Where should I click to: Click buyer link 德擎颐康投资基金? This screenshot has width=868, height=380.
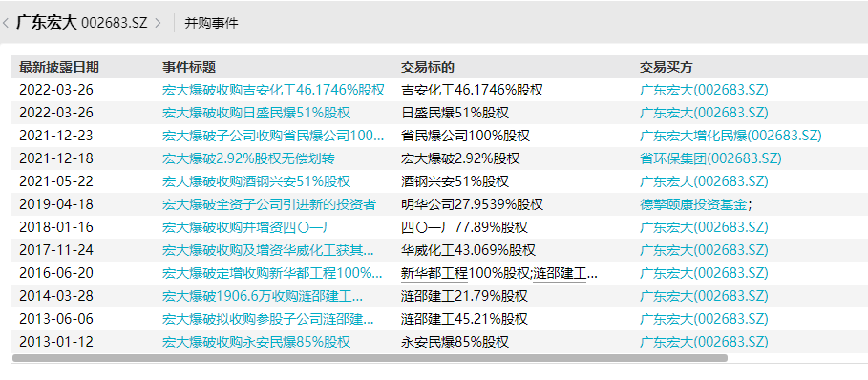(693, 204)
